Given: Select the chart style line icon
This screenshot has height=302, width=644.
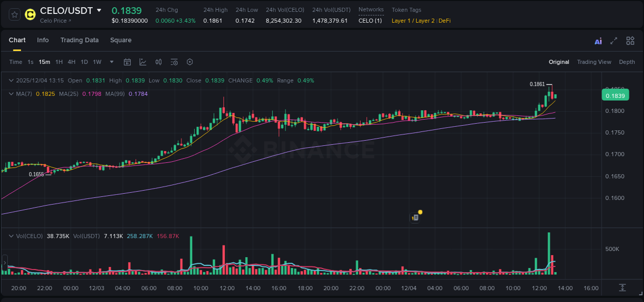Looking at the screenshot, I should 143,62.
